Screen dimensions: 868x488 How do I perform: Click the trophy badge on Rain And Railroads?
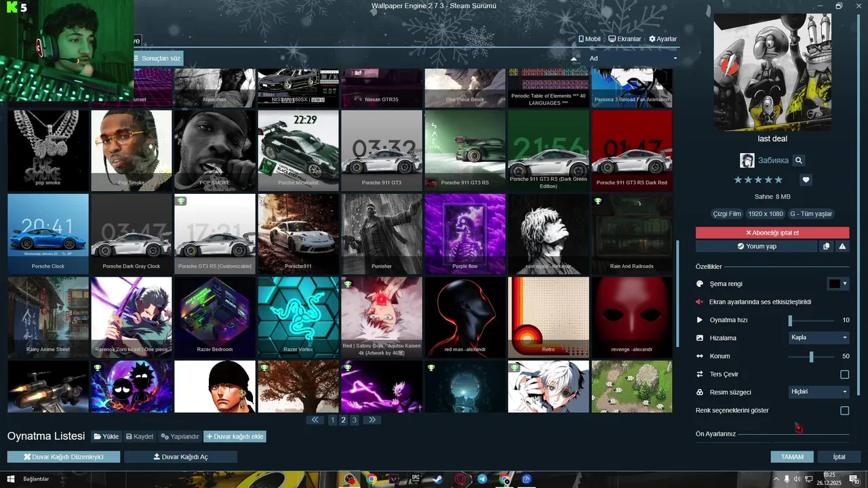[x=598, y=201]
